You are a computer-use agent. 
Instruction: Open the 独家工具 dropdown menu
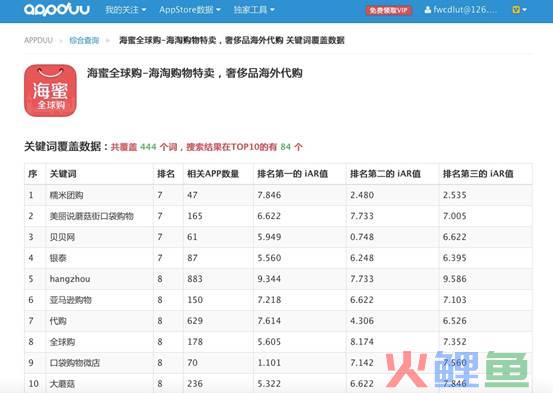click(x=254, y=10)
